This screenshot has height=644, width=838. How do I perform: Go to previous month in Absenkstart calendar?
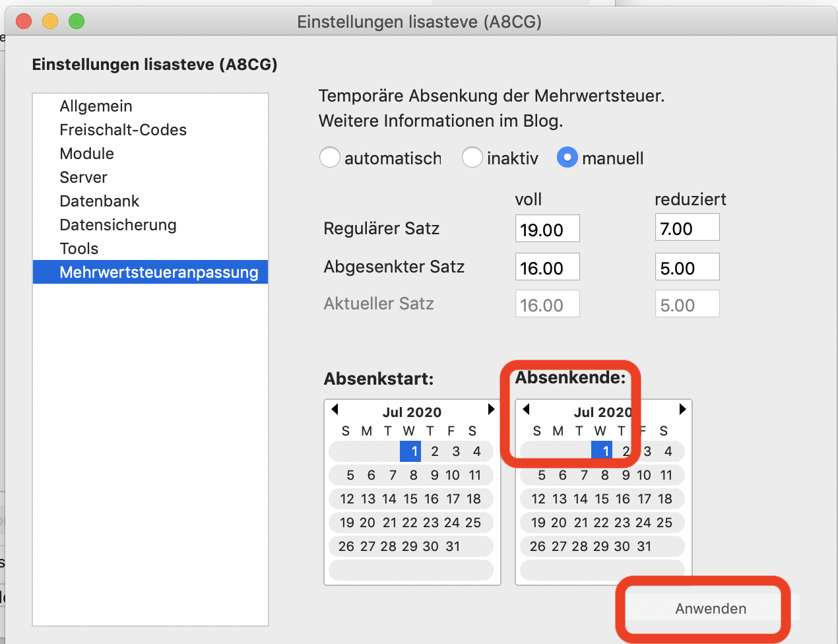(335, 409)
